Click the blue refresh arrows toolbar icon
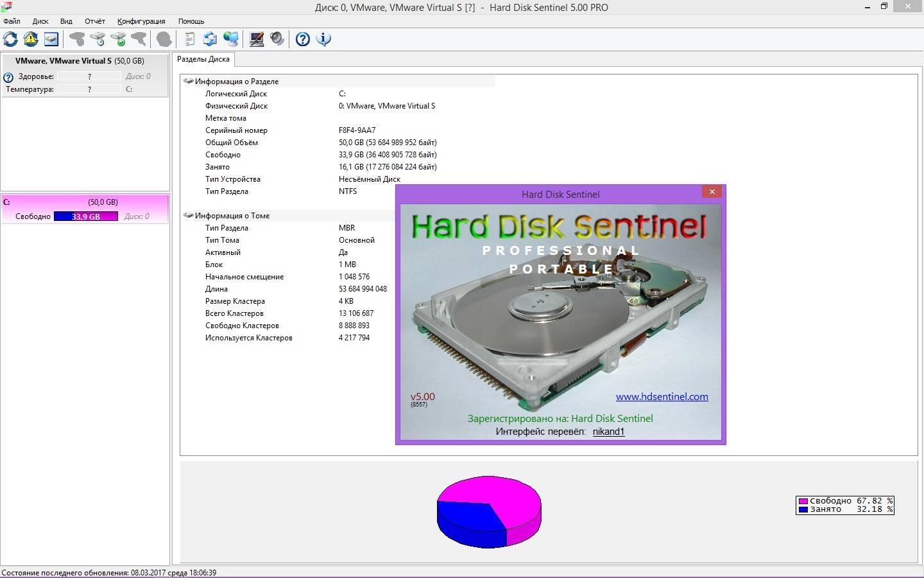This screenshot has height=578, width=924. (10, 39)
